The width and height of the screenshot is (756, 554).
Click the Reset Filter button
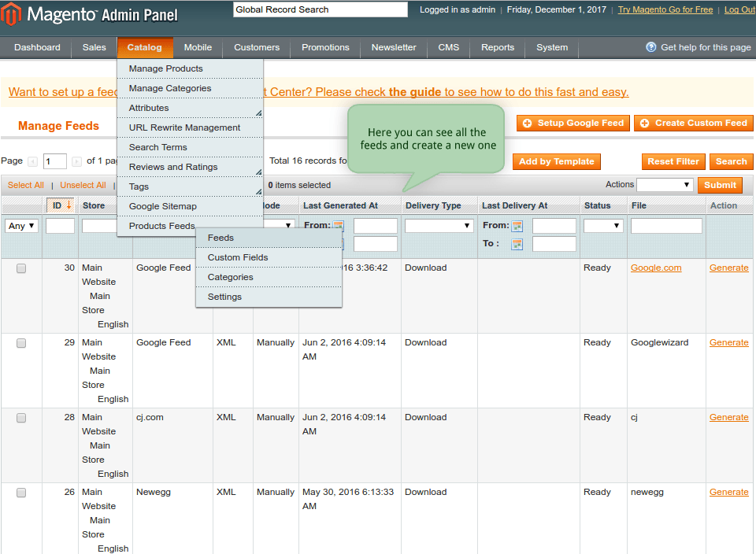click(x=673, y=162)
